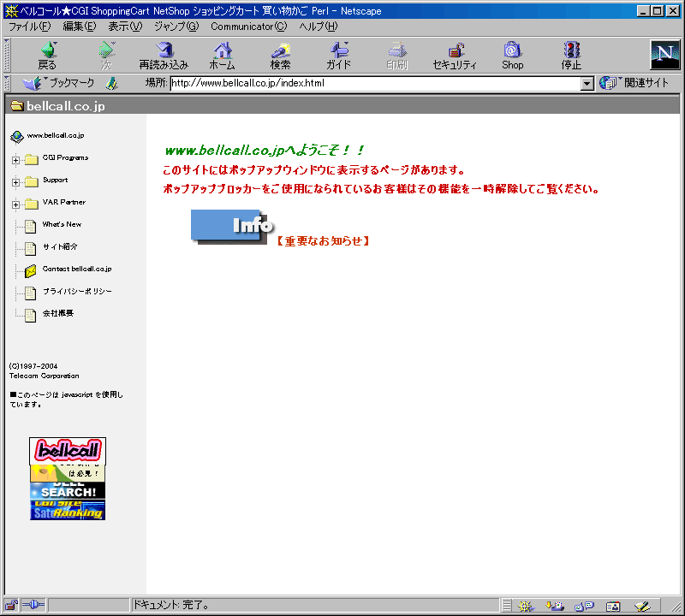Expand the VAR Partner folder
The height and width of the screenshot is (616, 685).
pos(15,204)
